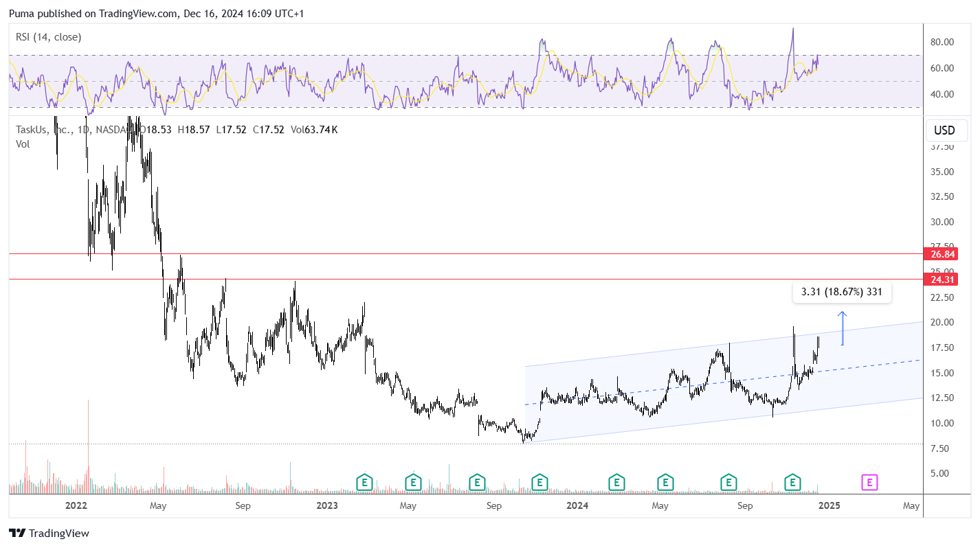The image size is (980, 548).
Task: Click the 2024 label on time axis
Action: point(577,506)
